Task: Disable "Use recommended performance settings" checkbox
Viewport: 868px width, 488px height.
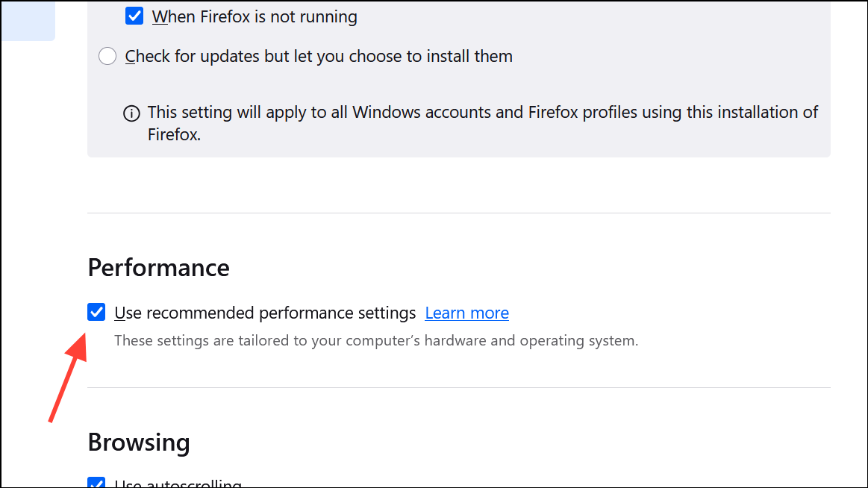Action: coord(96,312)
